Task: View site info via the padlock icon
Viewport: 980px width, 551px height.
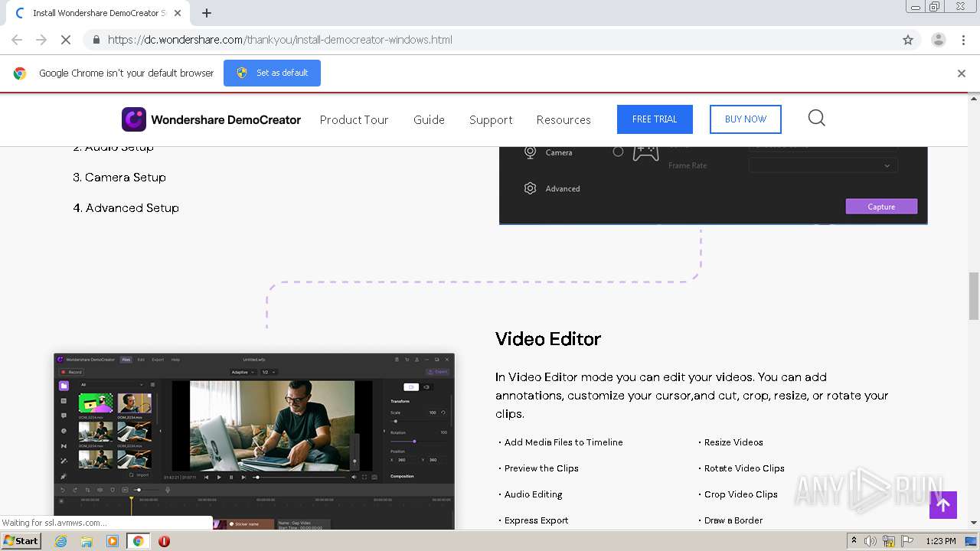Action: point(96,40)
